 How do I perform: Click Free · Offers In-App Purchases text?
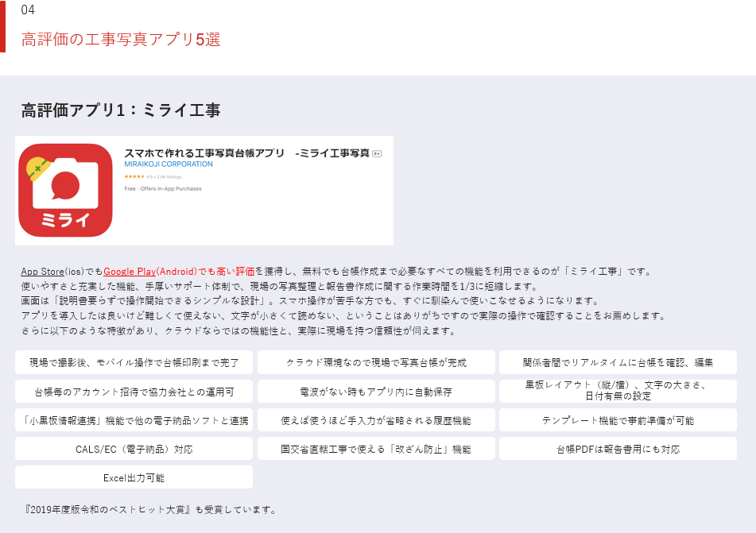(x=163, y=189)
